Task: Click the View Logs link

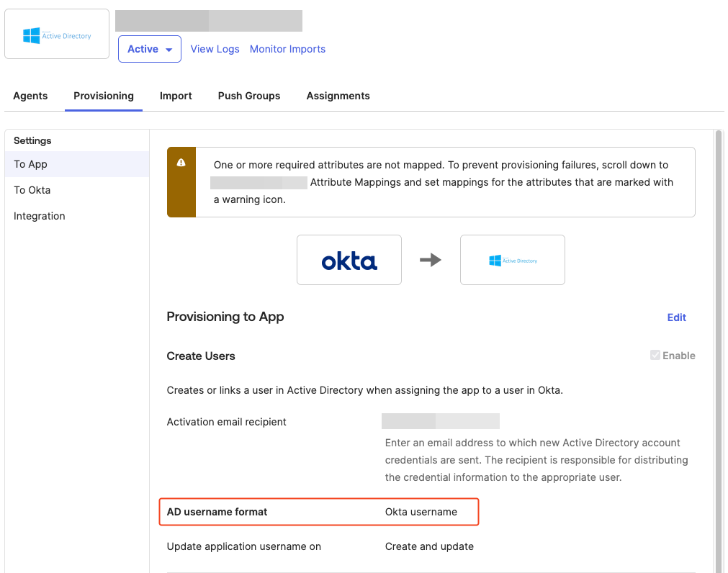Action: [215, 48]
